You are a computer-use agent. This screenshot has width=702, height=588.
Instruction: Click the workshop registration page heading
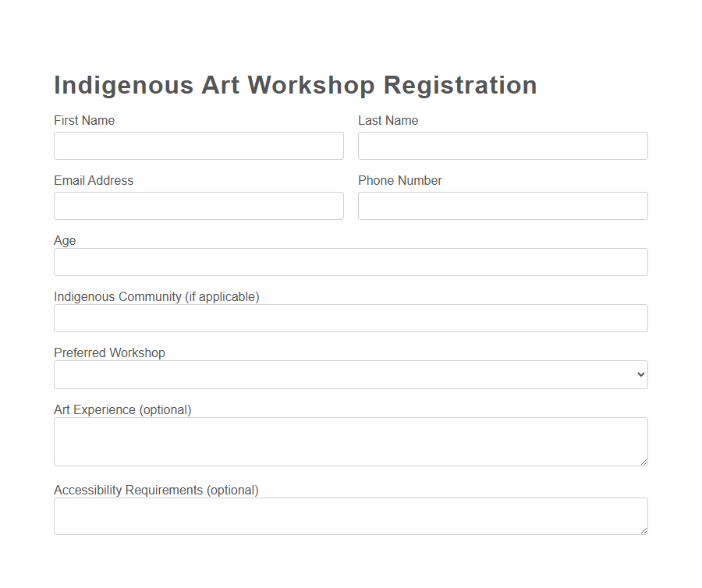[x=295, y=85]
